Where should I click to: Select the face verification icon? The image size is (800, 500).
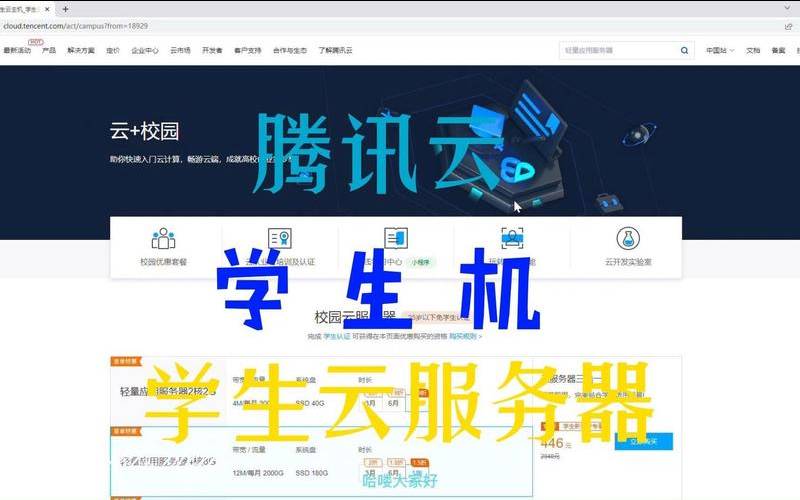click(512, 238)
